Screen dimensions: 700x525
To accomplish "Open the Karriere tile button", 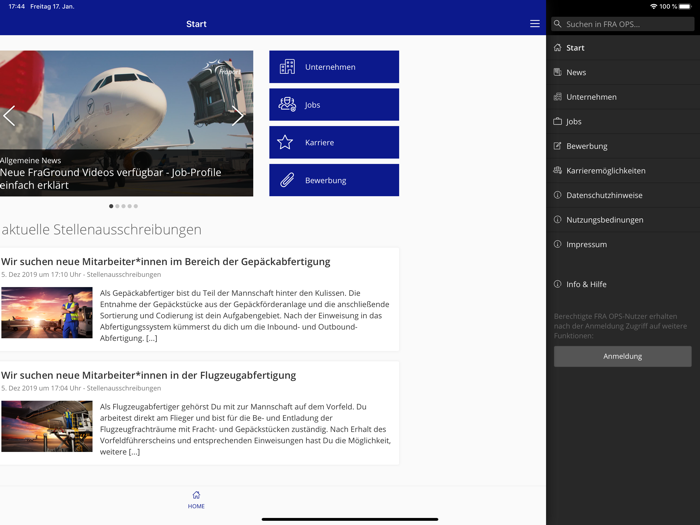I will point(334,142).
